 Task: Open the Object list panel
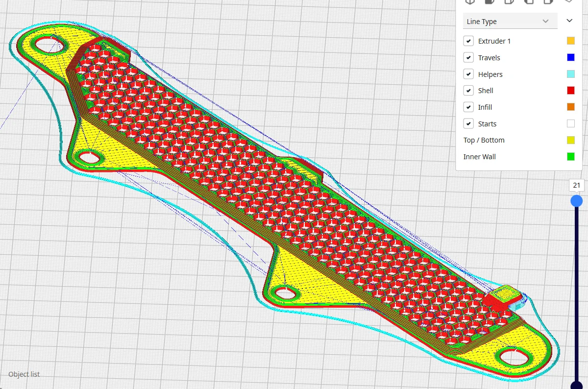point(24,374)
